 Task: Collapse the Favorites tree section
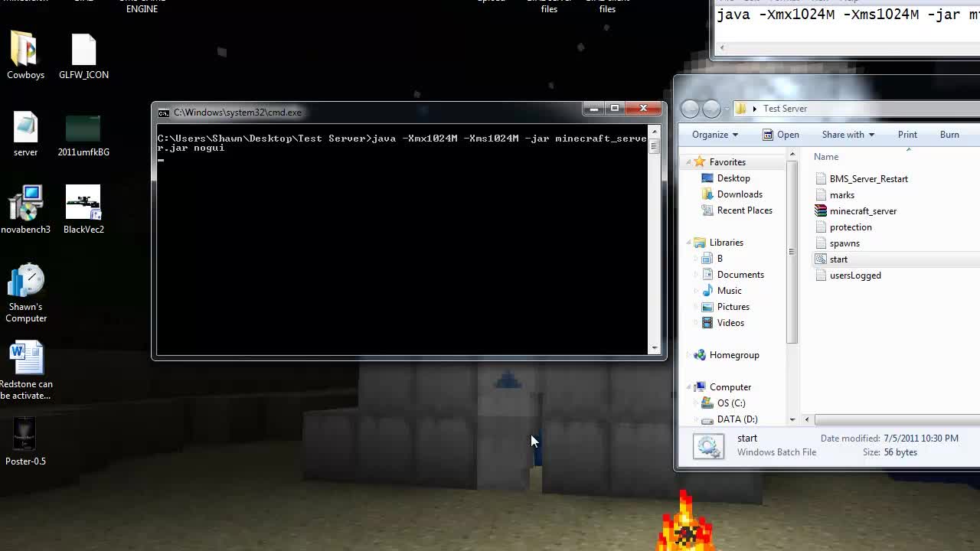[x=688, y=161]
